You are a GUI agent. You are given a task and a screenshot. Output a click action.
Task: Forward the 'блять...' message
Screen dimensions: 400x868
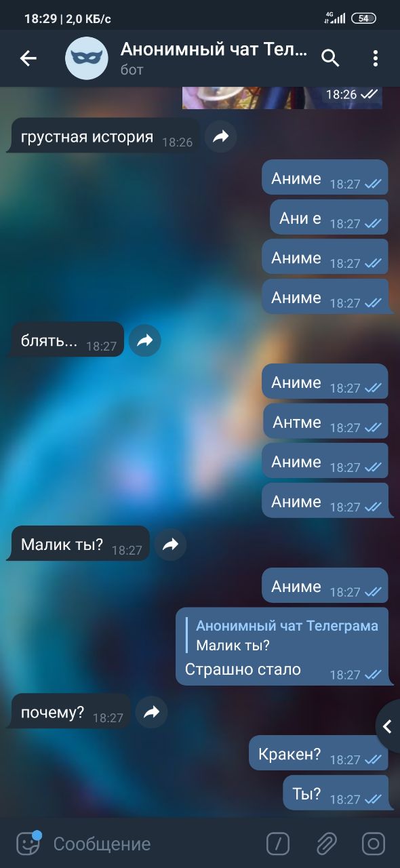click(x=144, y=341)
